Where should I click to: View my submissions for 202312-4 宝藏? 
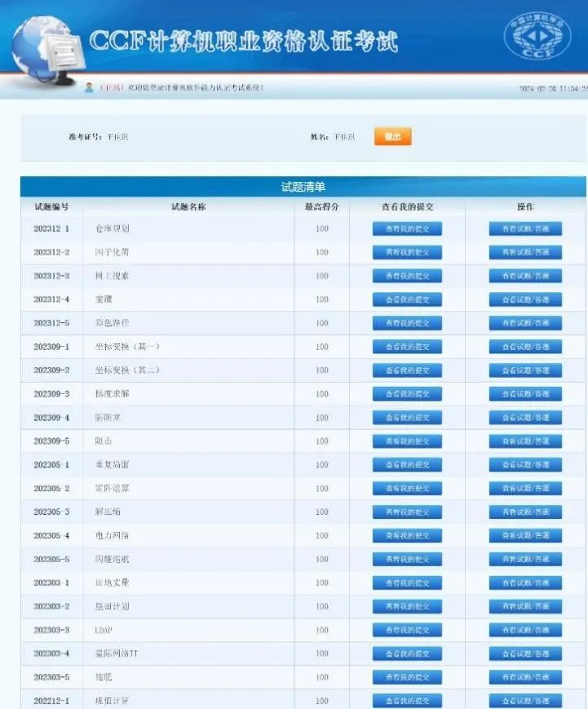pos(407,299)
